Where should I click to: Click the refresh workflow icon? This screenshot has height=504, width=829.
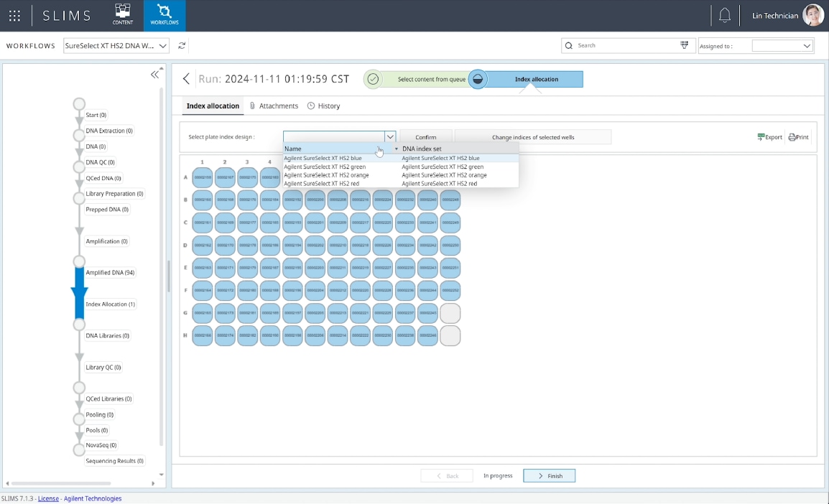pos(182,46)
